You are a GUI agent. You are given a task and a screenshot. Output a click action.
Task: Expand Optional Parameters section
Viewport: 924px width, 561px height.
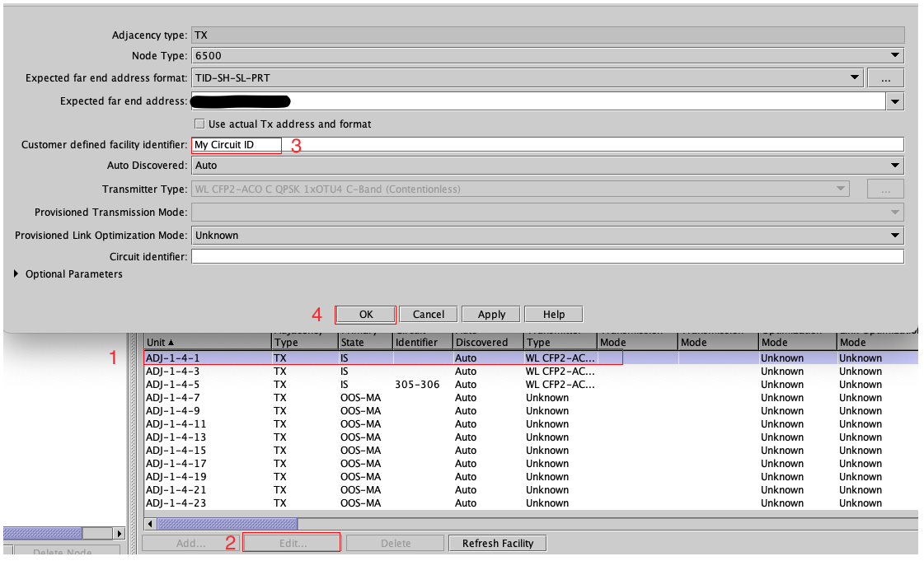click(x=16, y=273)
